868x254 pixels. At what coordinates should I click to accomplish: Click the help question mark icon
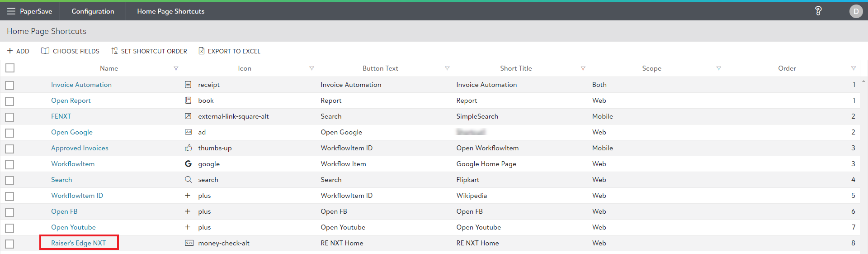[x=818, y=11]
